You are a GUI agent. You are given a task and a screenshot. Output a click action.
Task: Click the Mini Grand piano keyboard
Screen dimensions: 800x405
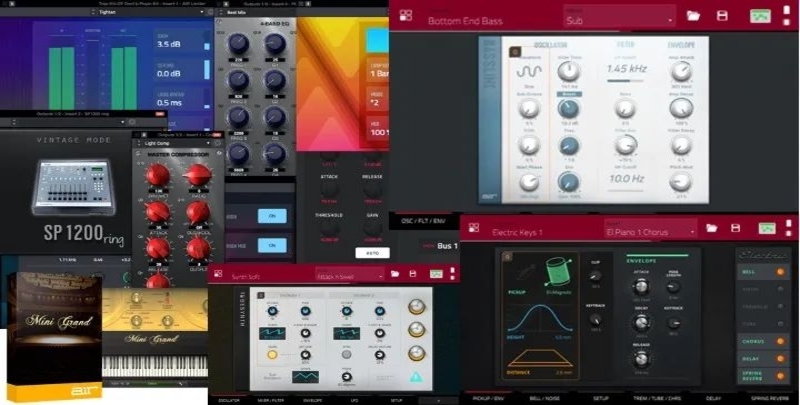coord(155,366)
